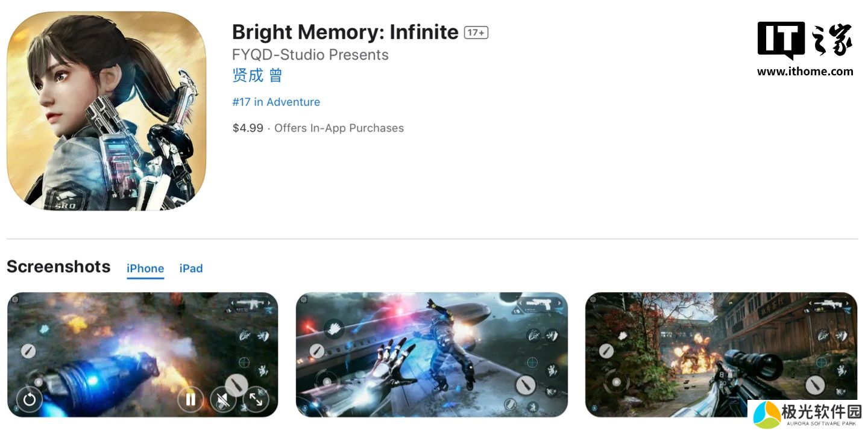Screen dimensions: 868x430
Task: Pause the app preview video
Action: 190,399
